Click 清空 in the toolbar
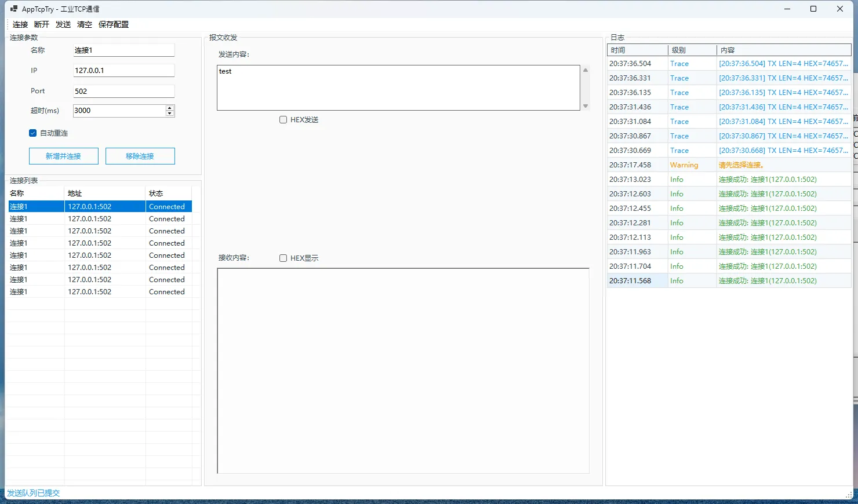Viewport: 858px width, 504px height. pyautogui.click(x=85, y=24)
